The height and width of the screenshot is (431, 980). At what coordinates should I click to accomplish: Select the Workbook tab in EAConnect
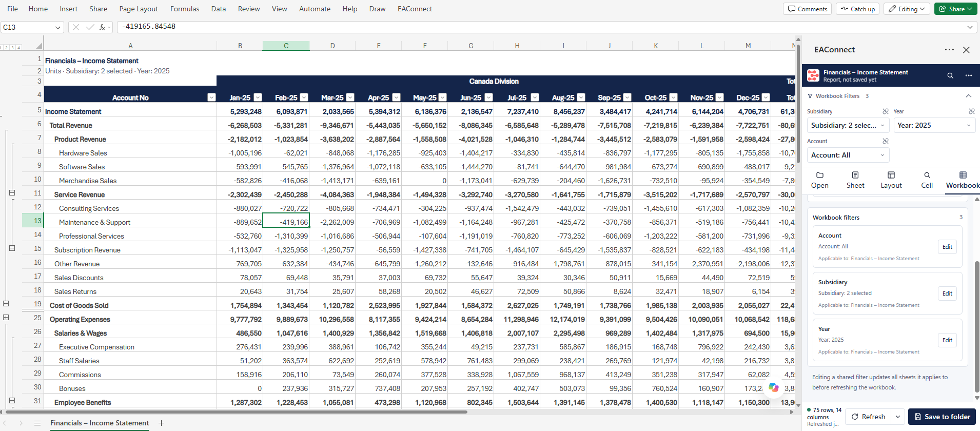(x=963, y=180)
